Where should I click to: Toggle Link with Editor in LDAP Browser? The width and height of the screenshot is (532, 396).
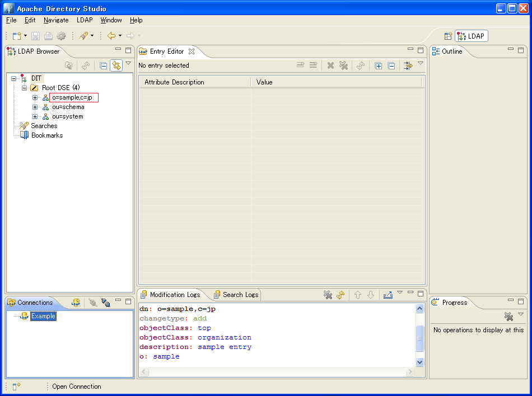pos(116,65)
